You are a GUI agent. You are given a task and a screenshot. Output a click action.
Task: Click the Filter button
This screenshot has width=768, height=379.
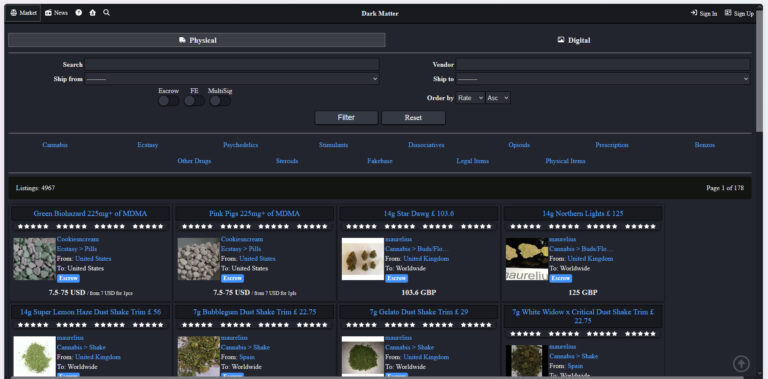coord(346,118)
